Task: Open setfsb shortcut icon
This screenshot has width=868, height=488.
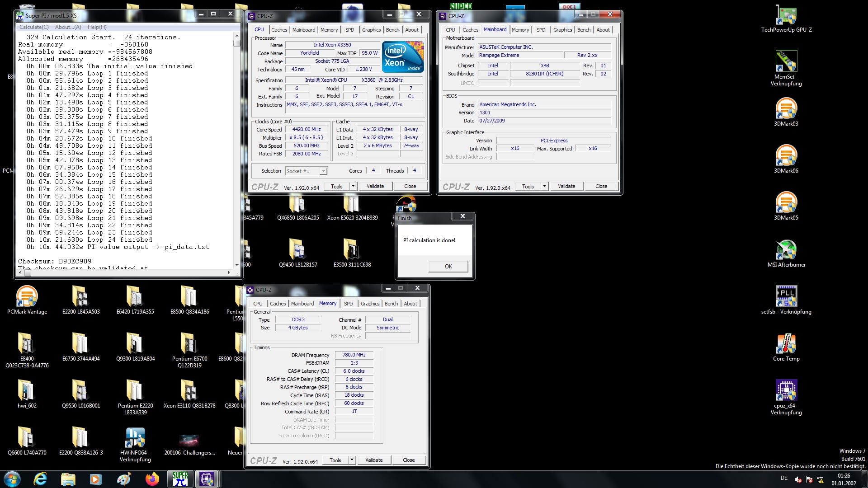Action: (x=786, y=300)
